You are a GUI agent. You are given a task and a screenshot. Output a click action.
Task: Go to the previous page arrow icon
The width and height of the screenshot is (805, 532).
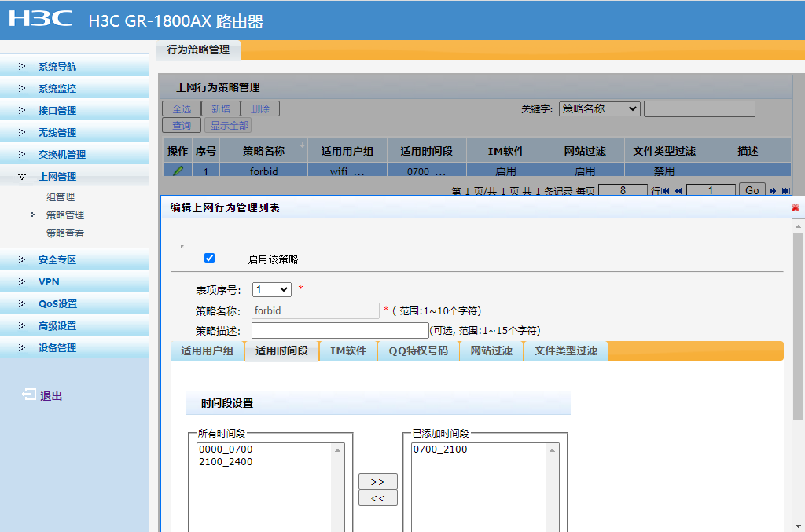coord(678,191)
